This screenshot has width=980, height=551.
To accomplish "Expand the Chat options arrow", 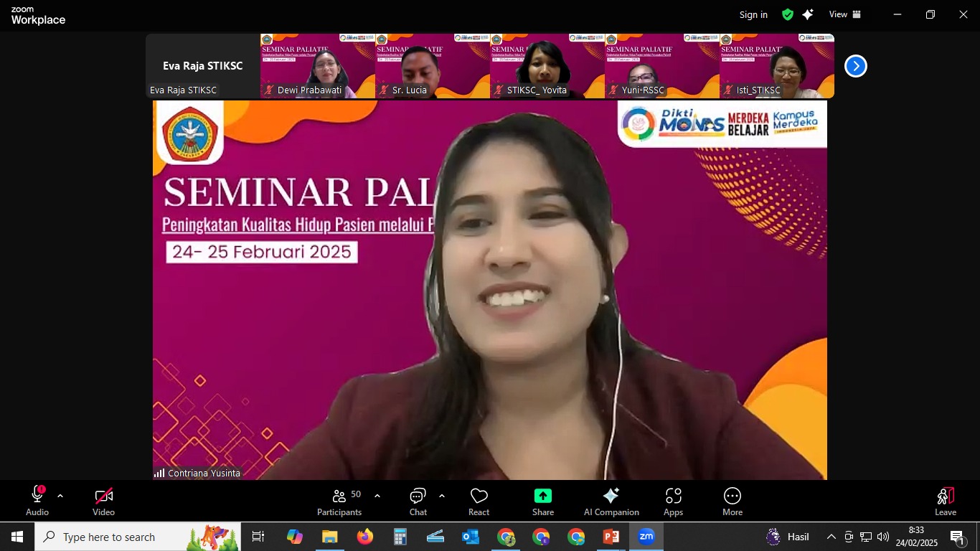I will pos(441,496).
